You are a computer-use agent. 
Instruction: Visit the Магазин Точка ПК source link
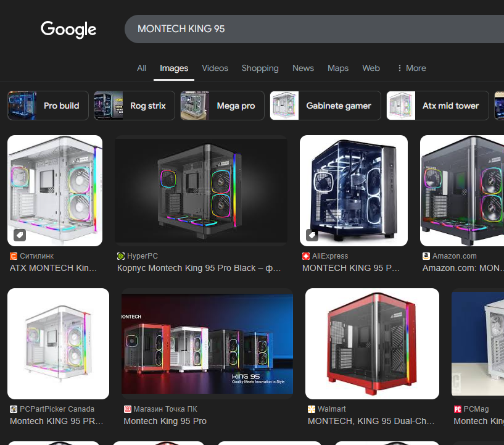[x=165, y=409]
